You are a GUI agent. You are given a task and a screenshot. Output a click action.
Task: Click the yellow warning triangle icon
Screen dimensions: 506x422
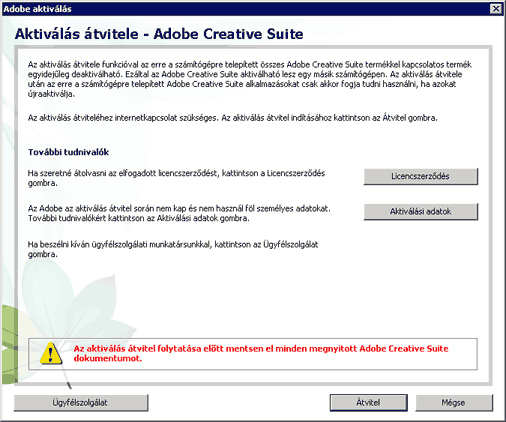point(51,353)
